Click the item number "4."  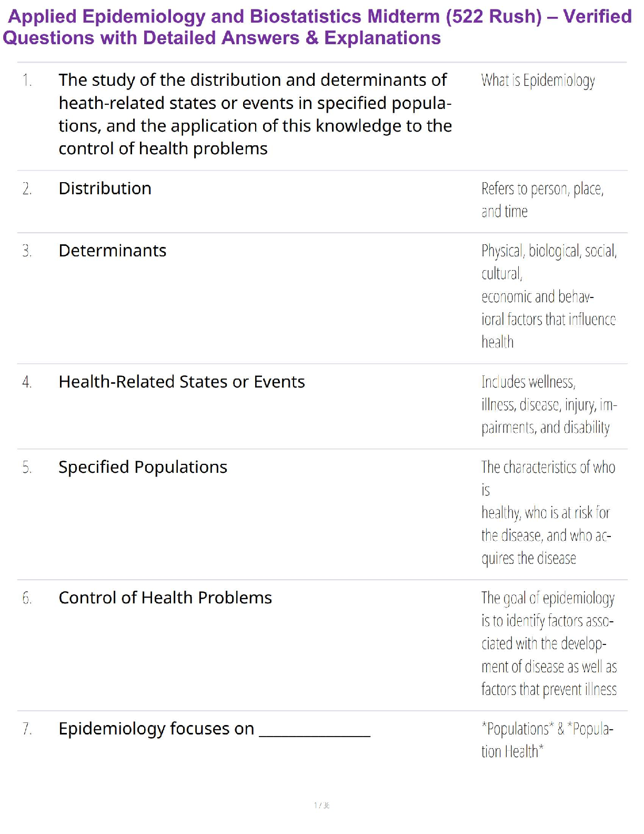coord(27,382)
